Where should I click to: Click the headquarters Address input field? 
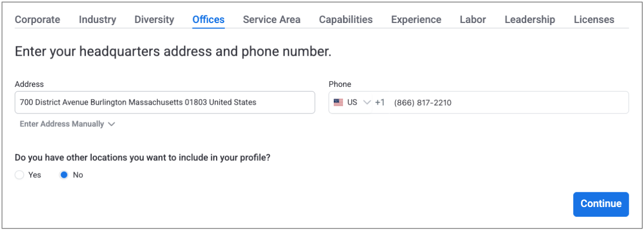point(164,102)
